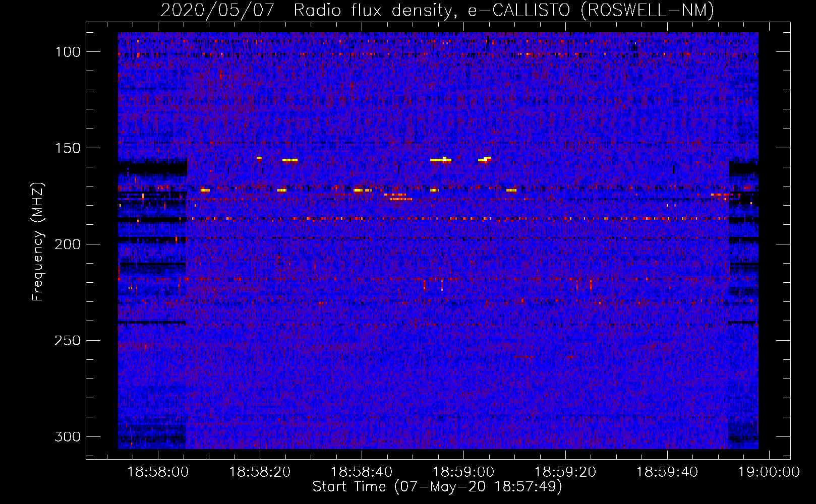Screen dimensions: 816x504
Task: Click the 18:59:20 time tick label
Action: 565,472
